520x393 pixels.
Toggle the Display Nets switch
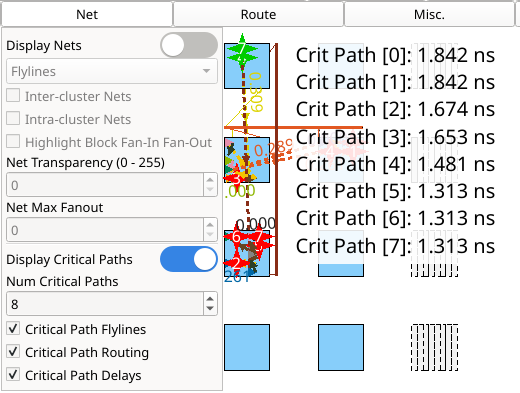(x=189, y=45)
